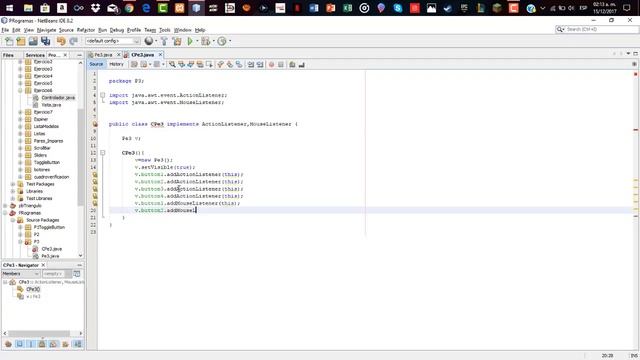This screenshot has height=360, width=640.
Task: Click the Navigator horizontal scrollbar
Action: point(39,333)
